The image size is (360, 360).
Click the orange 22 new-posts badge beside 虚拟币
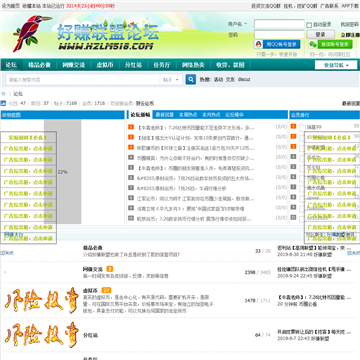click(x=106, y=290)
